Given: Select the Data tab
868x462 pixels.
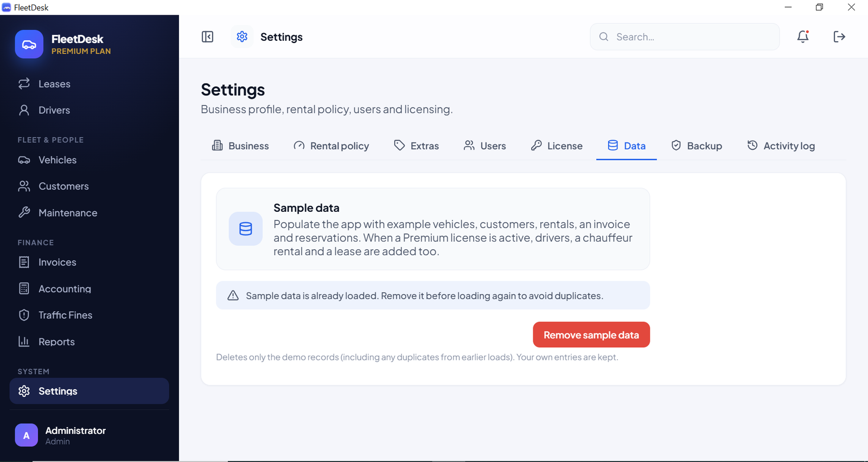Looking at the screenshot, I should pyautogui.click(x=627, y=145).
